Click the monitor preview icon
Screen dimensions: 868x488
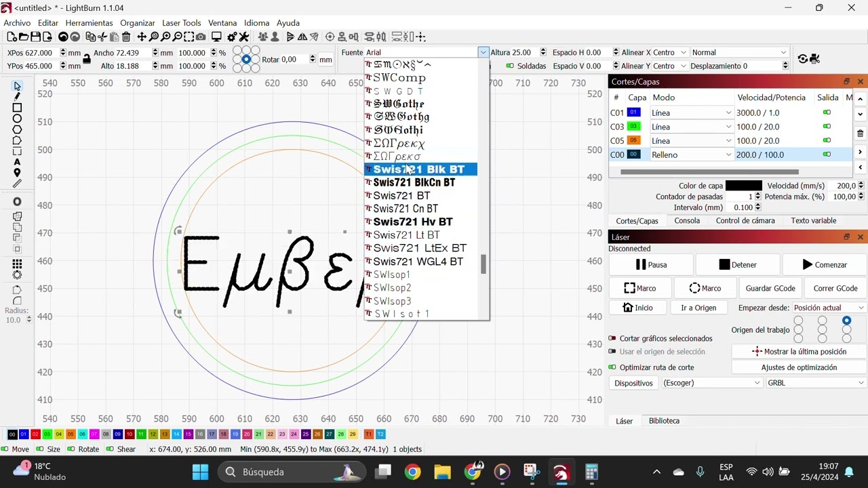pos(216,37)
